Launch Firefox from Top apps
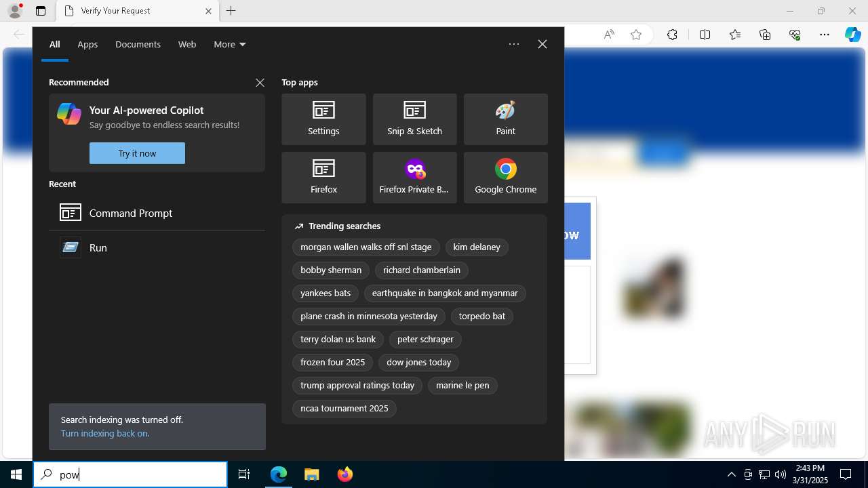This screenshot has width=868, height=488. pos(323,178)
